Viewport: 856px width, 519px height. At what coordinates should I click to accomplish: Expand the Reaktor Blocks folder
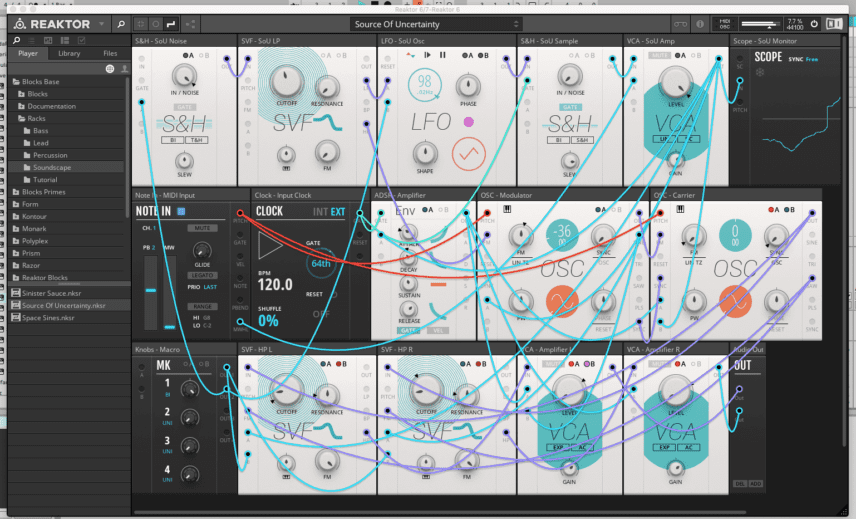pos(66,278)
